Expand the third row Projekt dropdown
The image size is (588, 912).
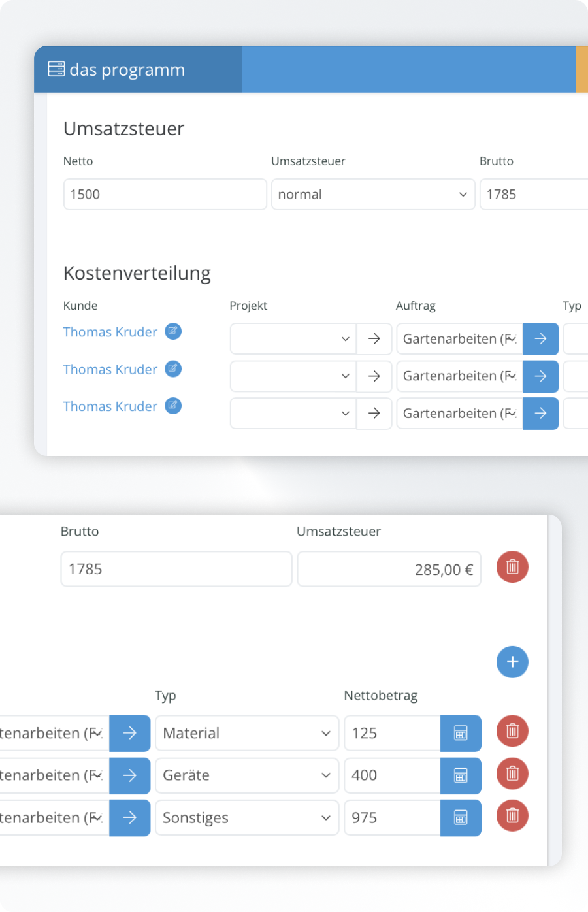point(293,414)
